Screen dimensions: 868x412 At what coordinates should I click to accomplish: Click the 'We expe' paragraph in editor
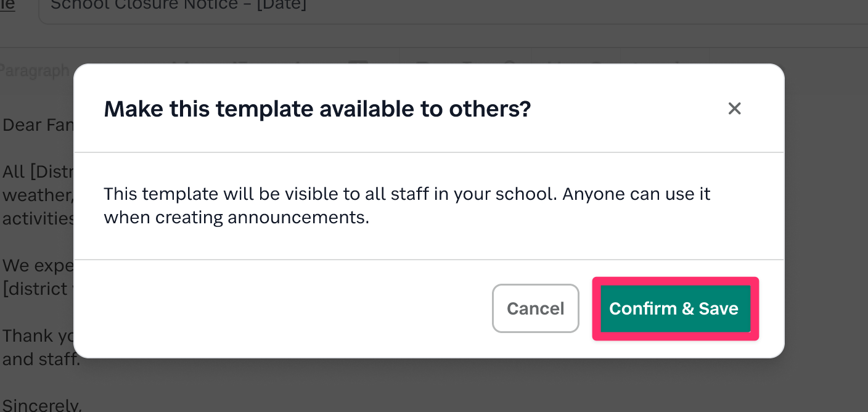coord(37,266)
